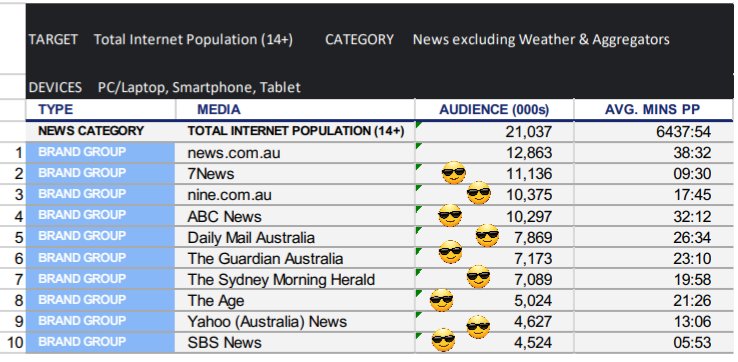Screen dimensions: 738x362
Task: Select the average minutes value 38:32
Action: 692,153
